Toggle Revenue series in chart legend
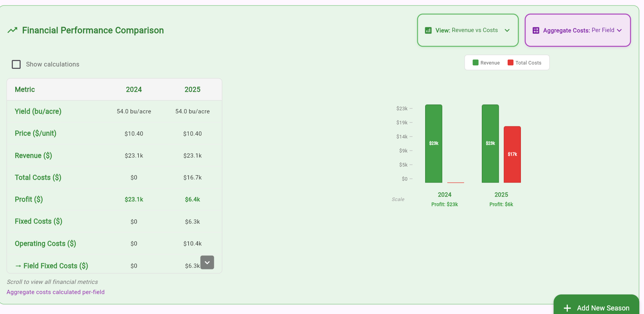The image size is (644, 314). pos(486,63)
